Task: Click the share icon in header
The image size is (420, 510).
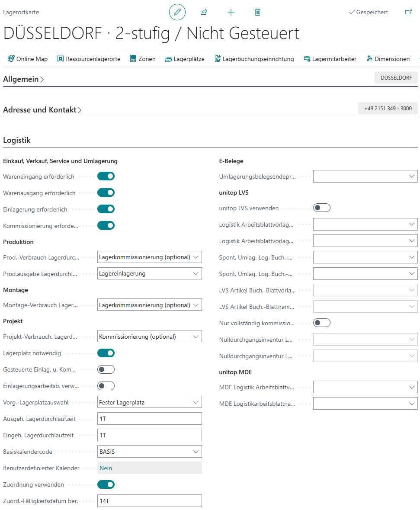Action: click(204, 12)
